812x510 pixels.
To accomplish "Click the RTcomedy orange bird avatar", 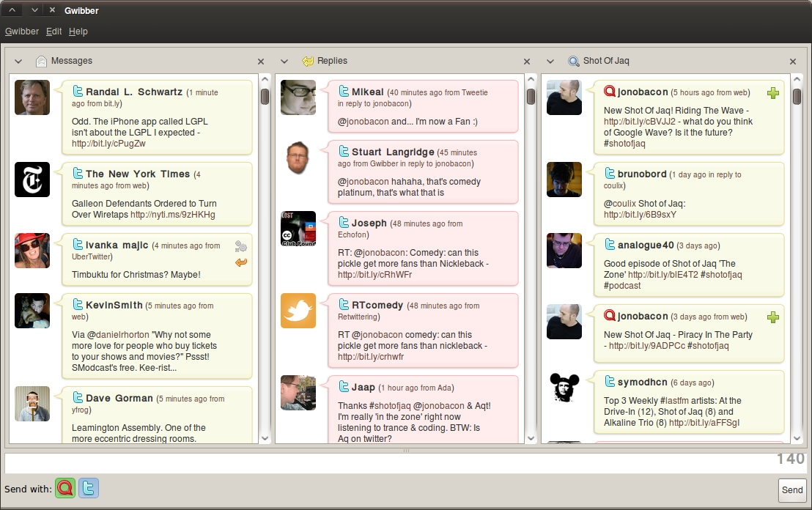I will [x=298, y=311].
